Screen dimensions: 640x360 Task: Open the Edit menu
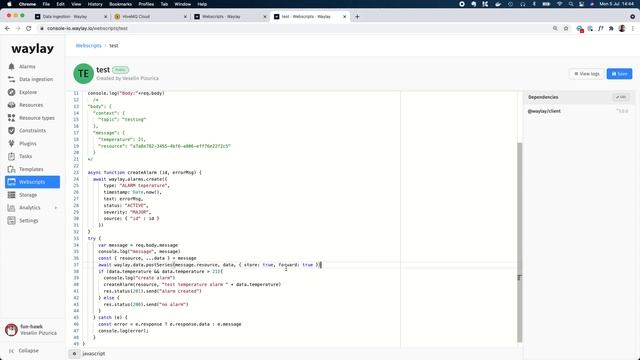(x=60, y=4)
